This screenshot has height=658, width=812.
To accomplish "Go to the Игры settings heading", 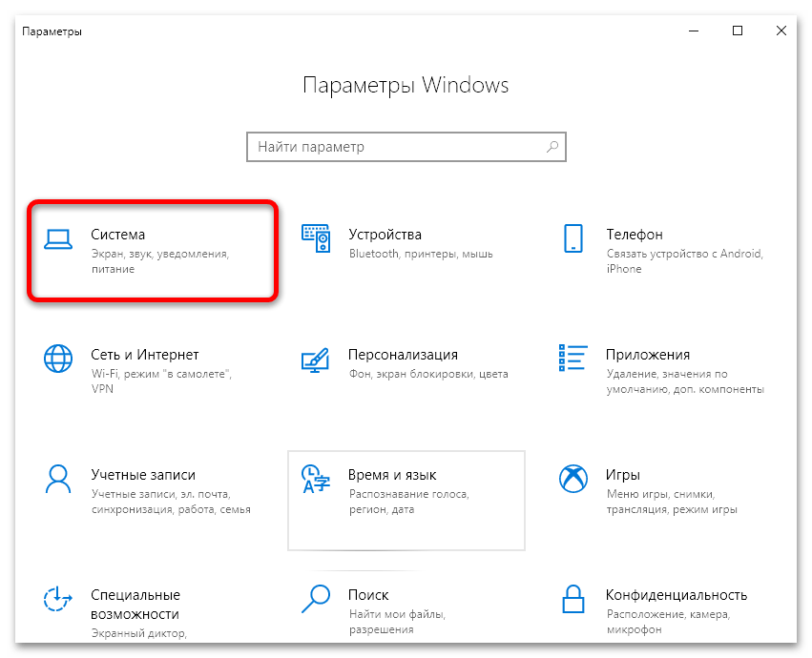I will pos(623,475).
